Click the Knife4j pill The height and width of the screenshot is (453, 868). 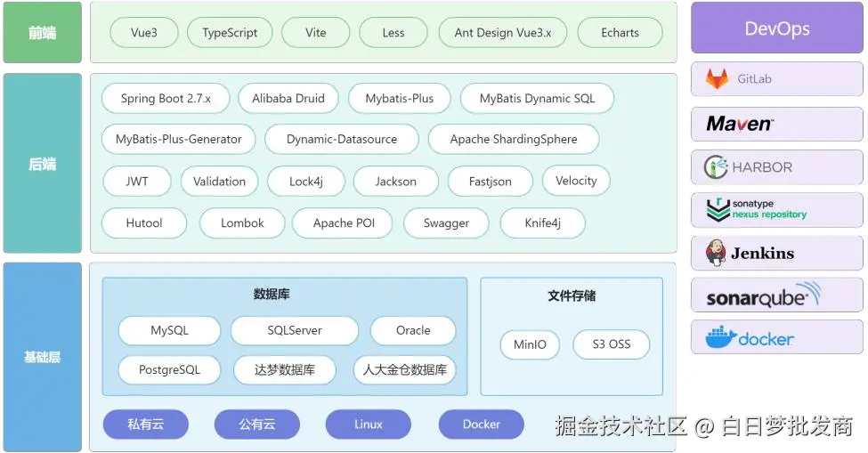click(x=542, y=222)
